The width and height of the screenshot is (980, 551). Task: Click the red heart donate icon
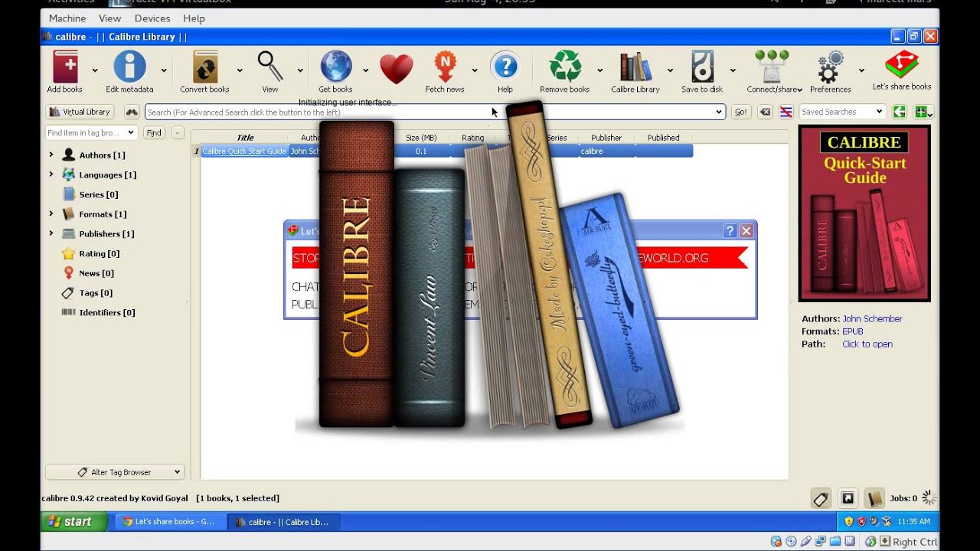(396, 69)
